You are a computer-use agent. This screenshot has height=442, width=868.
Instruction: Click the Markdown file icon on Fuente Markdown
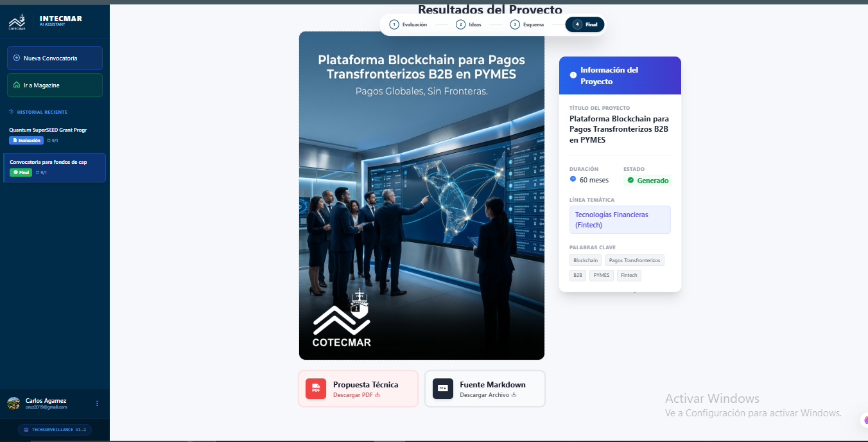442,389
